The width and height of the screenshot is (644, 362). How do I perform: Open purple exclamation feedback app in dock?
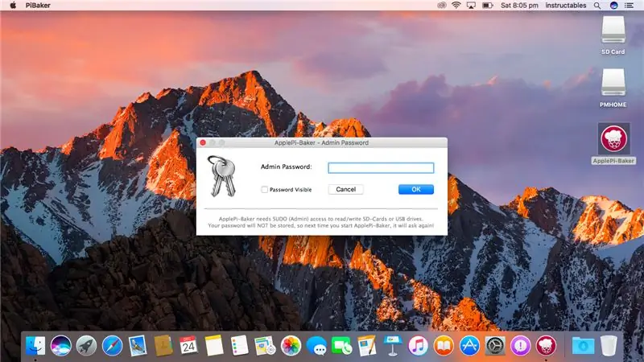(x=520, y=346)
